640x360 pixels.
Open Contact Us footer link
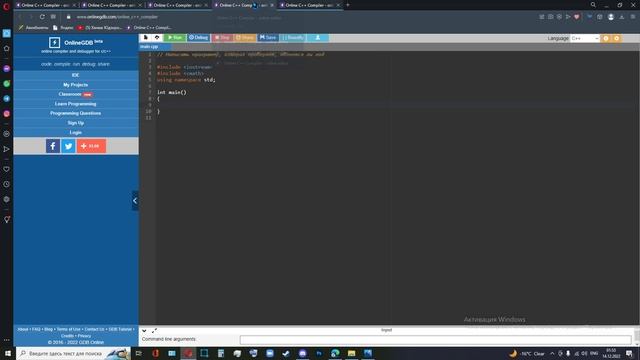coord(94,329)
